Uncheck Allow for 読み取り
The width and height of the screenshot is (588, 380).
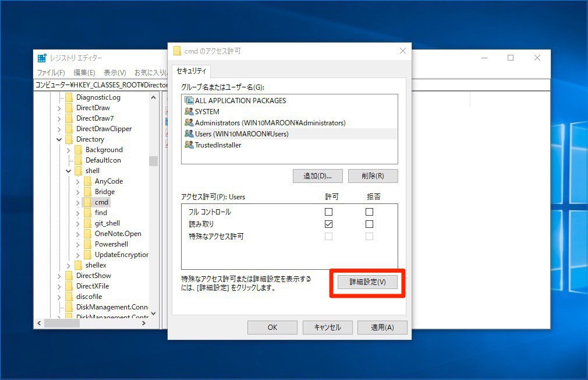click(x=328, y=224)
